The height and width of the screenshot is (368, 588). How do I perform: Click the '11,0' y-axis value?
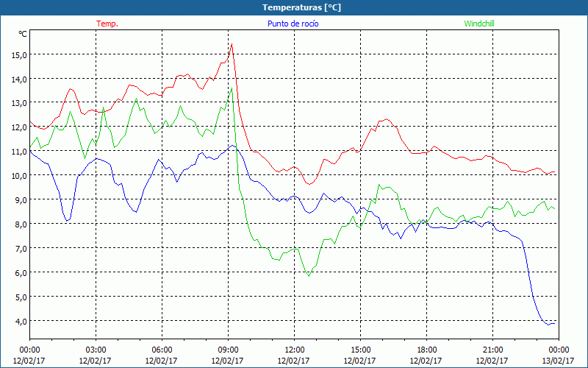[19, 152]
